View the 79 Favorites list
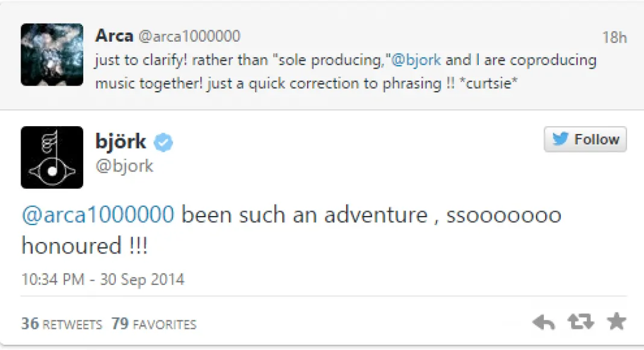This screenshot has height=350, width=644. point(154,324)
